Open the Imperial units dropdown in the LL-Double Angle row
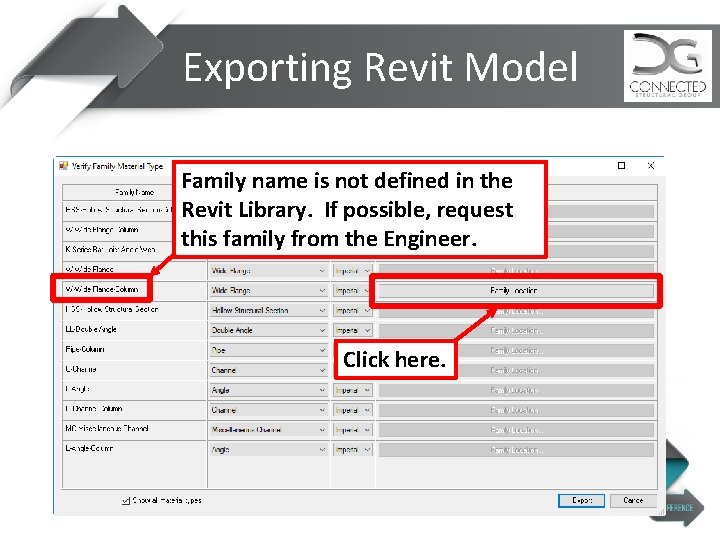 coord(352,330)
